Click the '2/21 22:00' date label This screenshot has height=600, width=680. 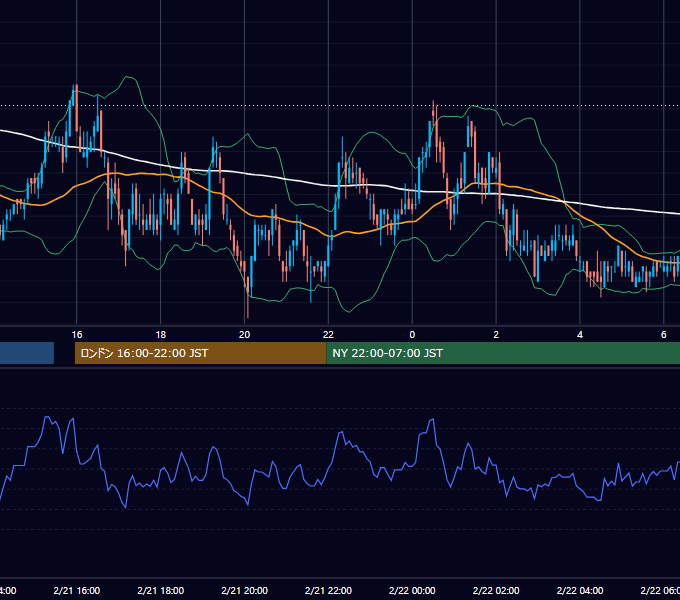tap(328, 591)
